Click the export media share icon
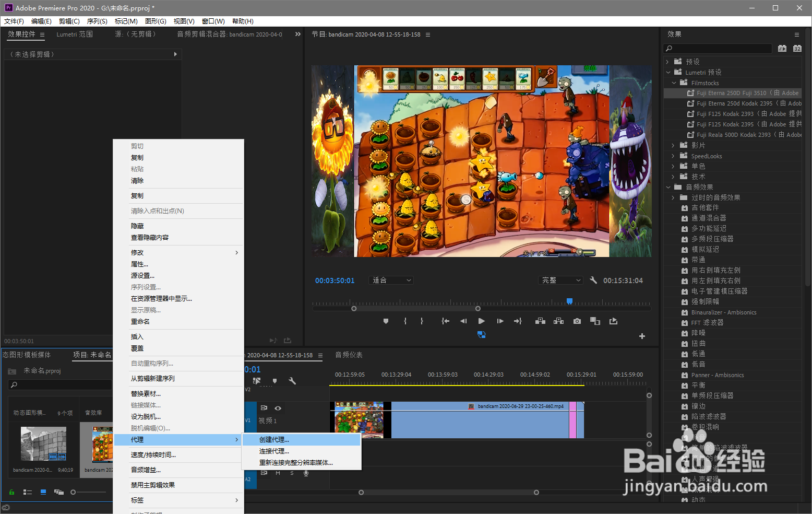812x514 pixels. tap(613, 321)
